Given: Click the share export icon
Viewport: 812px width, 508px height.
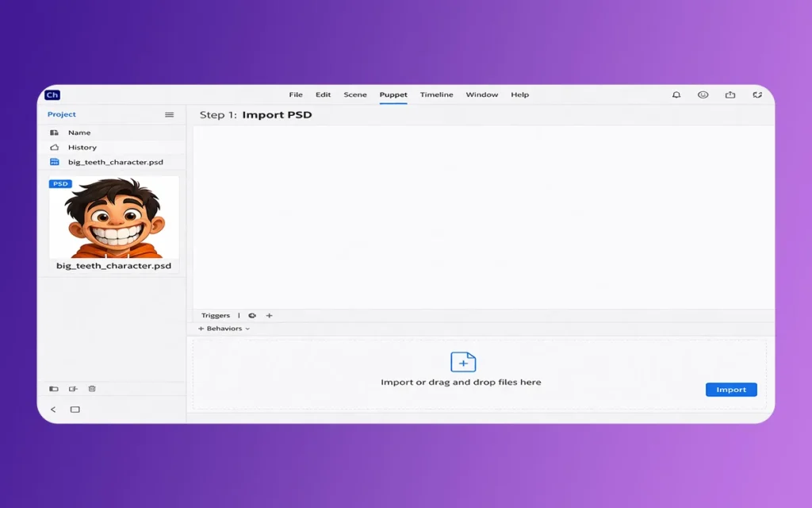Looking at the screenshot, I should 730,94.
